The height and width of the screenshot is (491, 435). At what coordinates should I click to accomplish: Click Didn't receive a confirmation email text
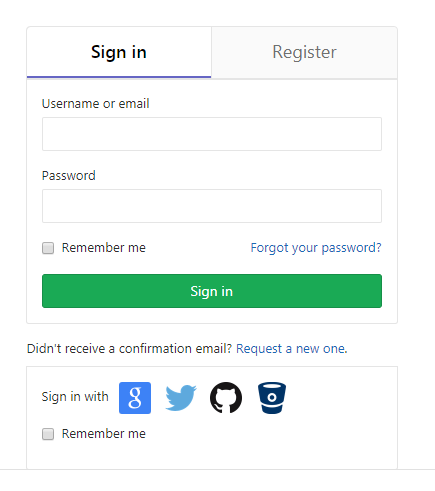click(x=129, y=349)
